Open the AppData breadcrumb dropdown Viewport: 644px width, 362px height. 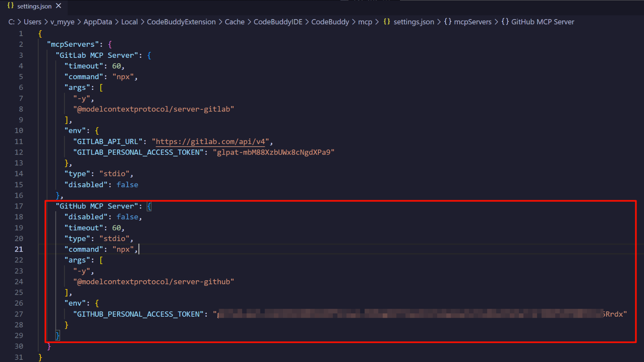pos(98,22)
